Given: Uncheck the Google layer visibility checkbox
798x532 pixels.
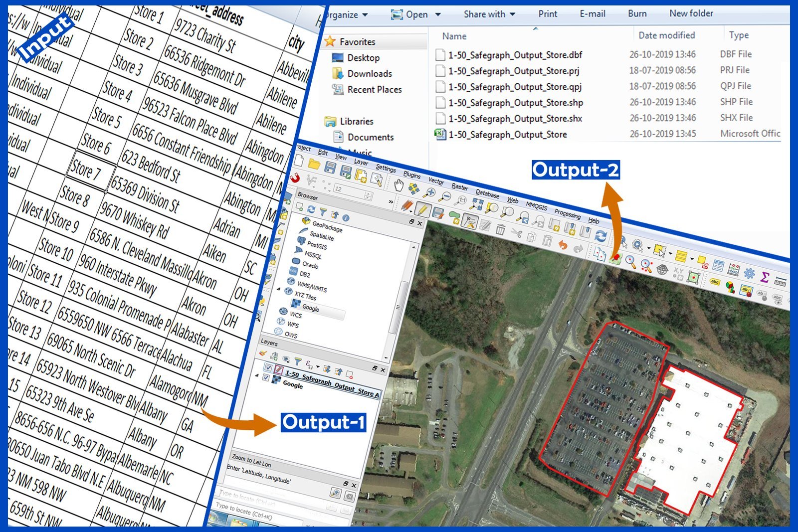Looking at the screenshot, I should click(x=266, y=378).
